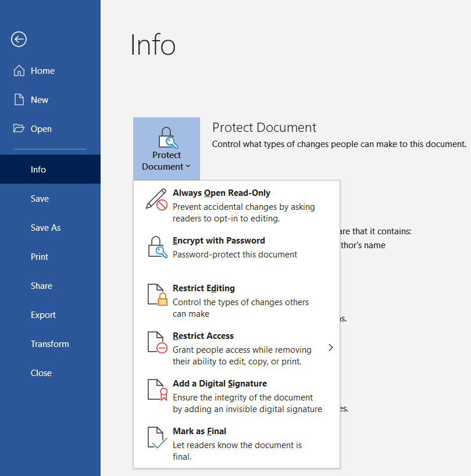
Task: Select Open in the sidebar
Action: click(x=50, y=129)
